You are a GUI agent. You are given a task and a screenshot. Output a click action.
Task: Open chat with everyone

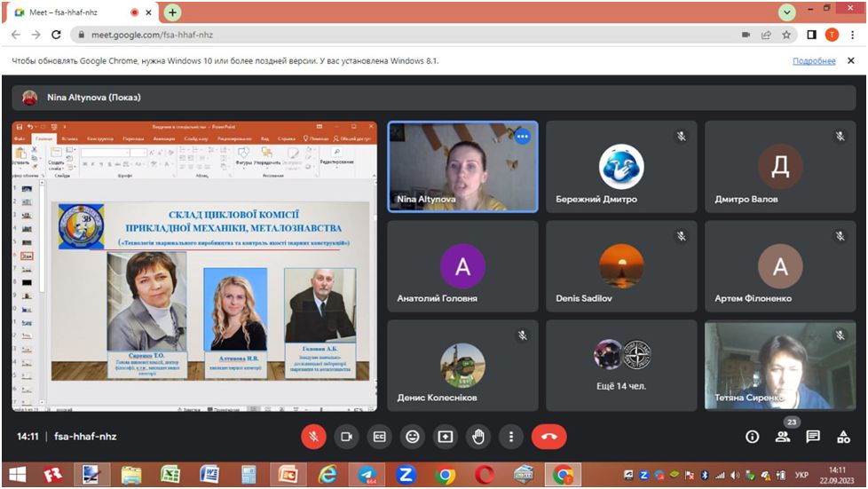click(813, 437)
